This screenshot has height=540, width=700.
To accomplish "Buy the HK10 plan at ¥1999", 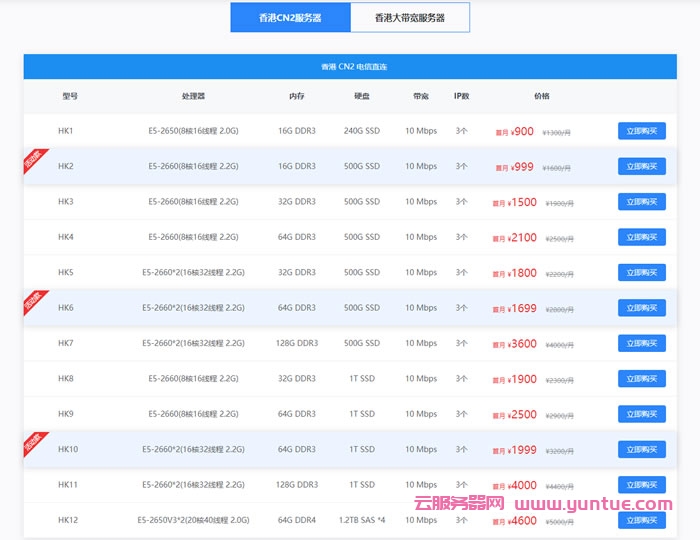I will (x=641, y=449).
